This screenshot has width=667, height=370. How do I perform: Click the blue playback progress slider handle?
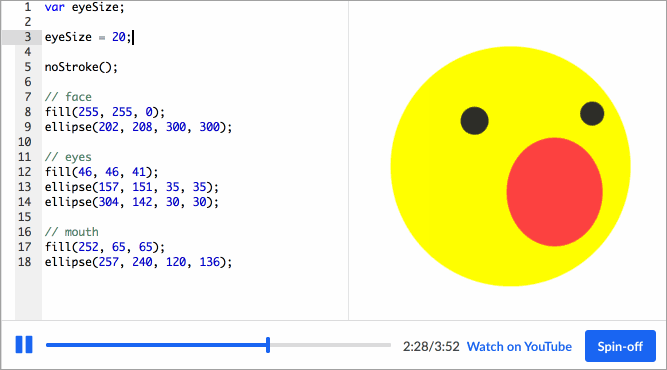point(268,345)
